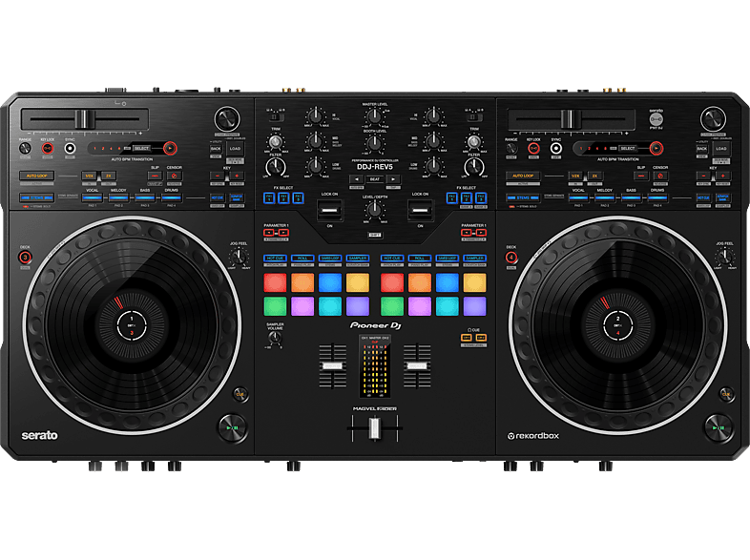The height and width of the screenshot is (560, 750).
Task: Click the left deck LOAD button
Action: click(x=235, y=149)
